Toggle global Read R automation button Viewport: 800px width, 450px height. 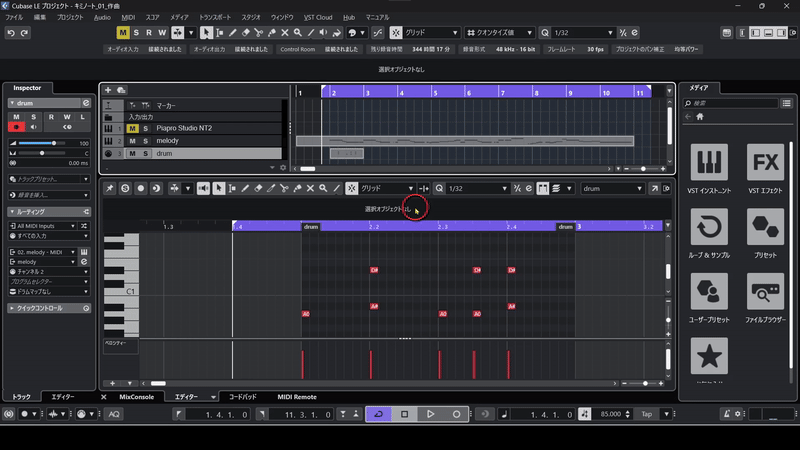tap(149, 33)
